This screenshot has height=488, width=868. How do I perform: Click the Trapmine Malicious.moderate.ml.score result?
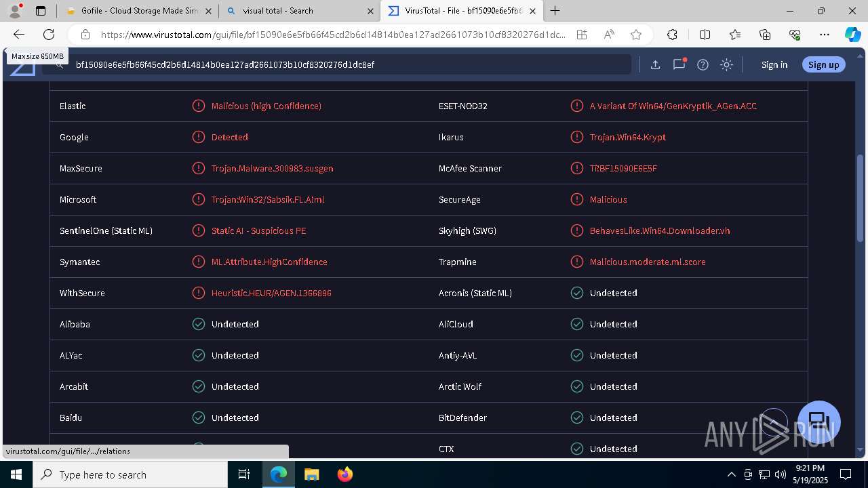tap(648, 262)
